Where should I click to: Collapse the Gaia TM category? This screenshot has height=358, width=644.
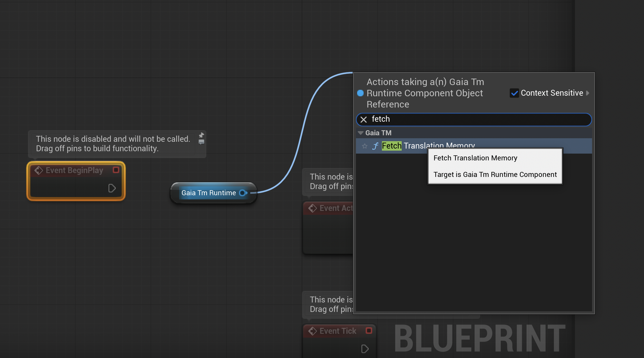(360, 133)
